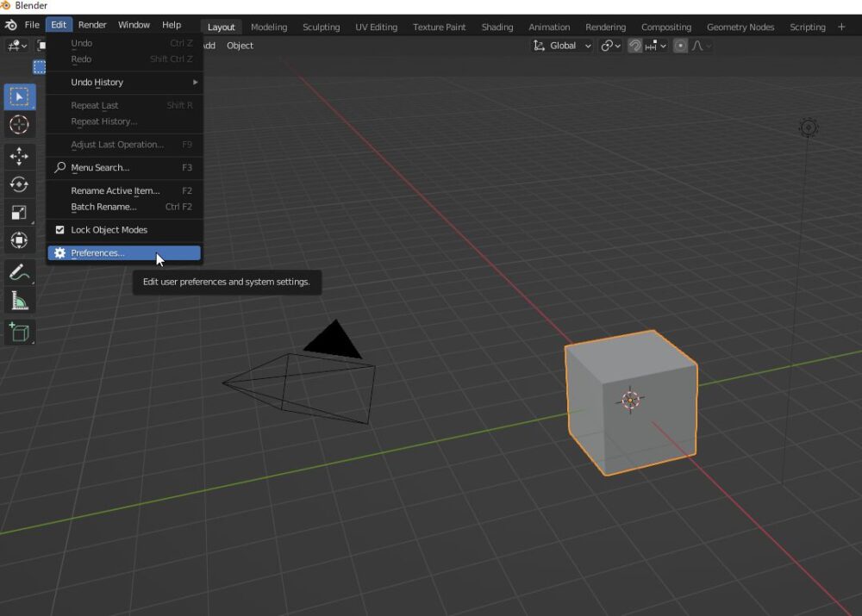Viewport: 862px width, 616px height.
Task: Close the Edit menu
Action: tap(59, 25)
